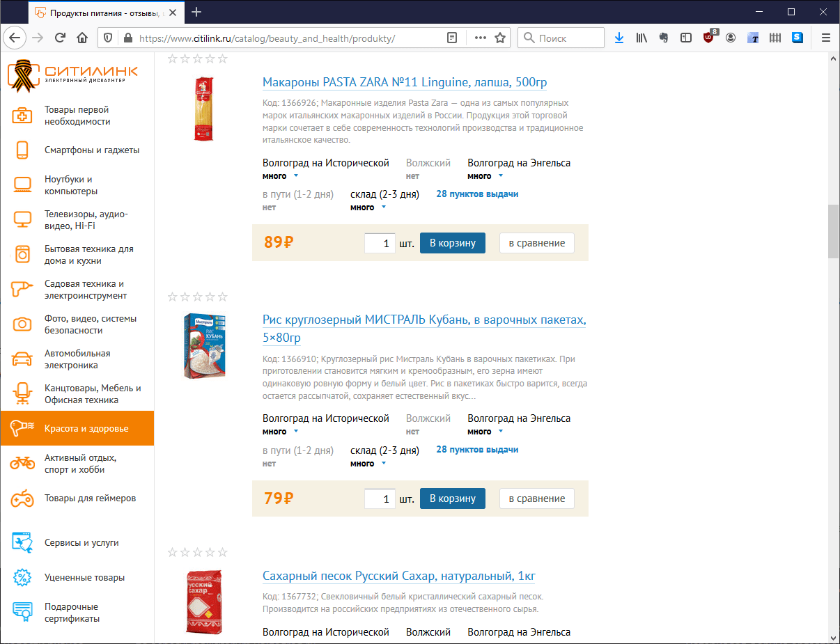Viewport: 840px width, 644px height.
Task: Click the Skype extension icon
Action: coord(798,38)
